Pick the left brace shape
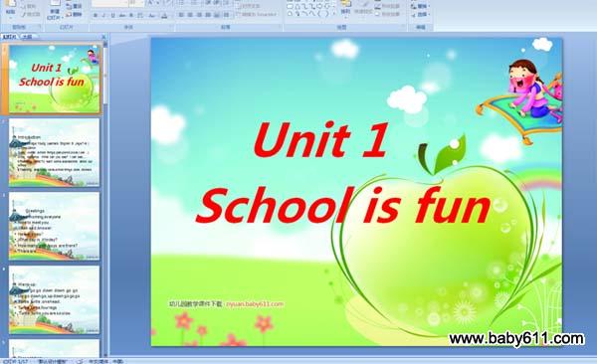The image size is (597, 364). (319, 14)
